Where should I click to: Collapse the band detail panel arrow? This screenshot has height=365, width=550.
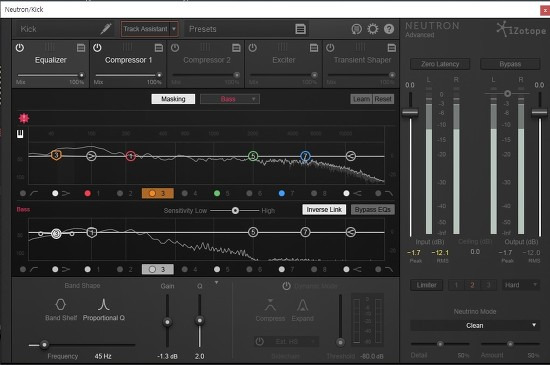click(x=216, y=282)
